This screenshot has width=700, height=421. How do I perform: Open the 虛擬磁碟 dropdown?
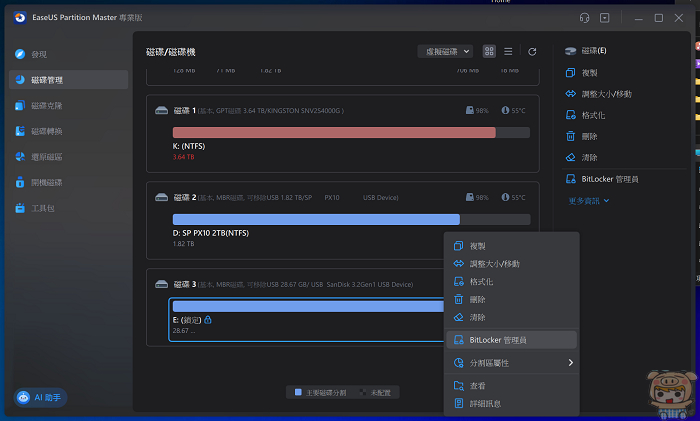[x=445, y=51]
